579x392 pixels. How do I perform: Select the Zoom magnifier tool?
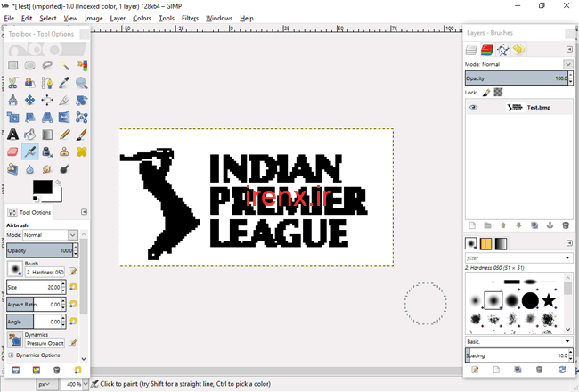[x=82, y=83]
